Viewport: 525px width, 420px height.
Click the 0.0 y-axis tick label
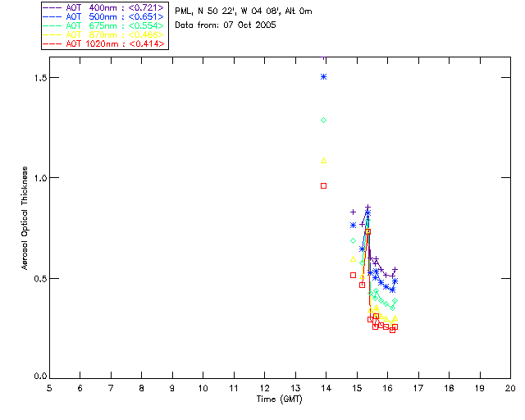click(x=40, y=377)
